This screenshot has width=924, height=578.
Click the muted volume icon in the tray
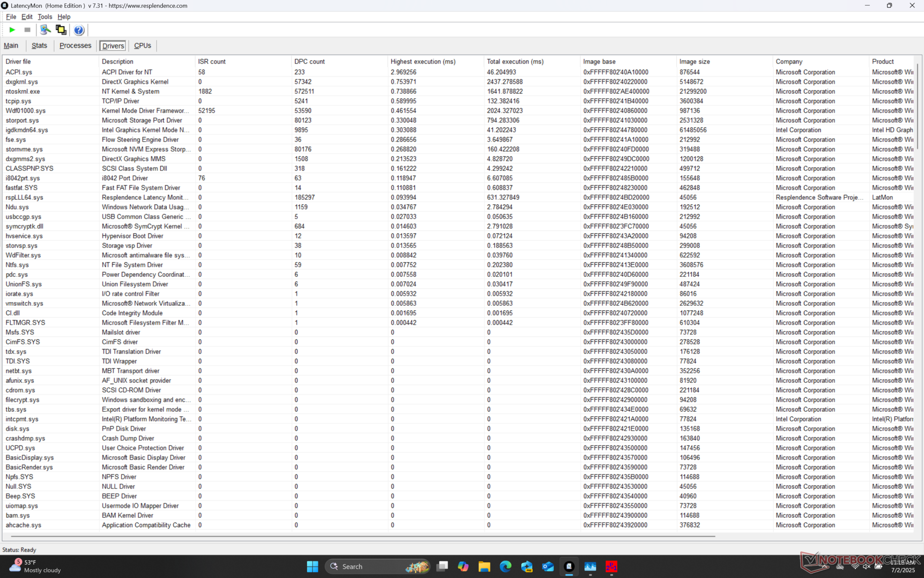point(867,566)
